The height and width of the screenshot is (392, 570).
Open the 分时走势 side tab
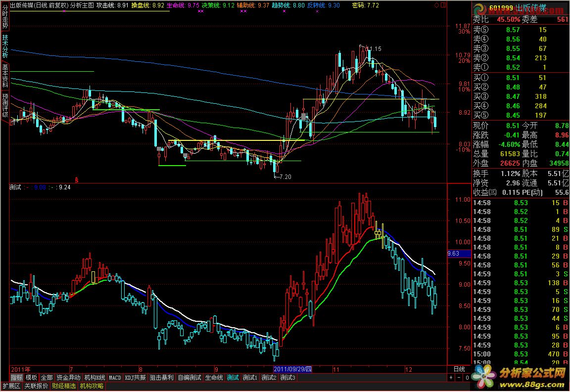click(5, 17)
